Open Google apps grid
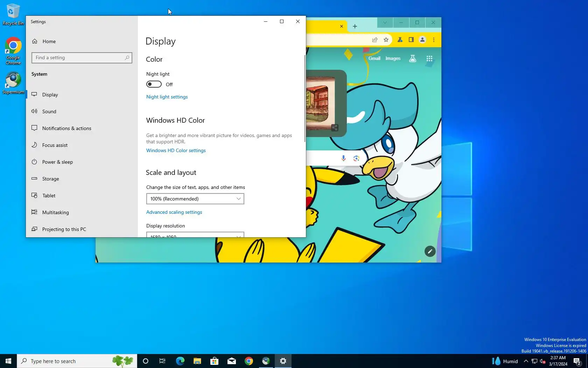Image resolution: width=588 pixels, height=368 pixels. [x=429, y=59]
